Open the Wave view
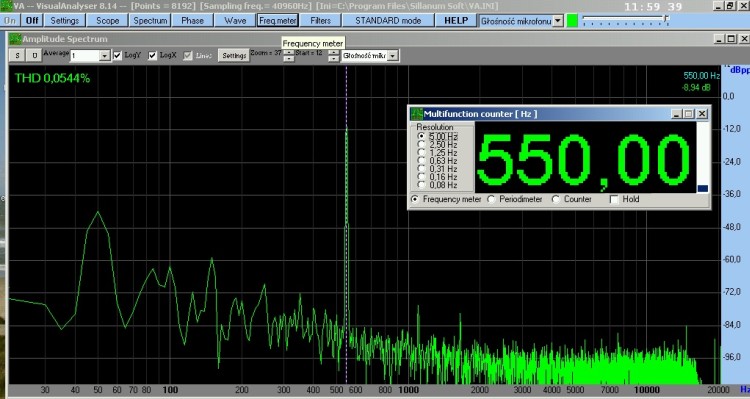This screenshot has height=399, width=750. (x=235, y=21)
